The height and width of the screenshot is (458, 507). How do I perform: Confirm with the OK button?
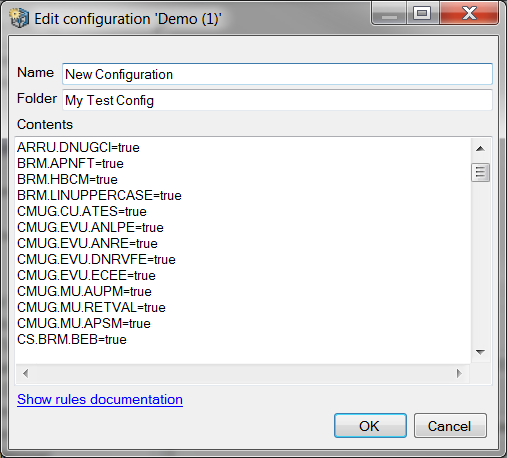click(370, 426)
